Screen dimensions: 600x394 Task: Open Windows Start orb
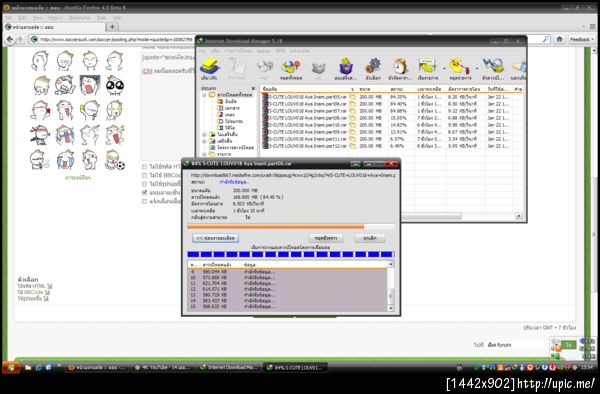11,368
